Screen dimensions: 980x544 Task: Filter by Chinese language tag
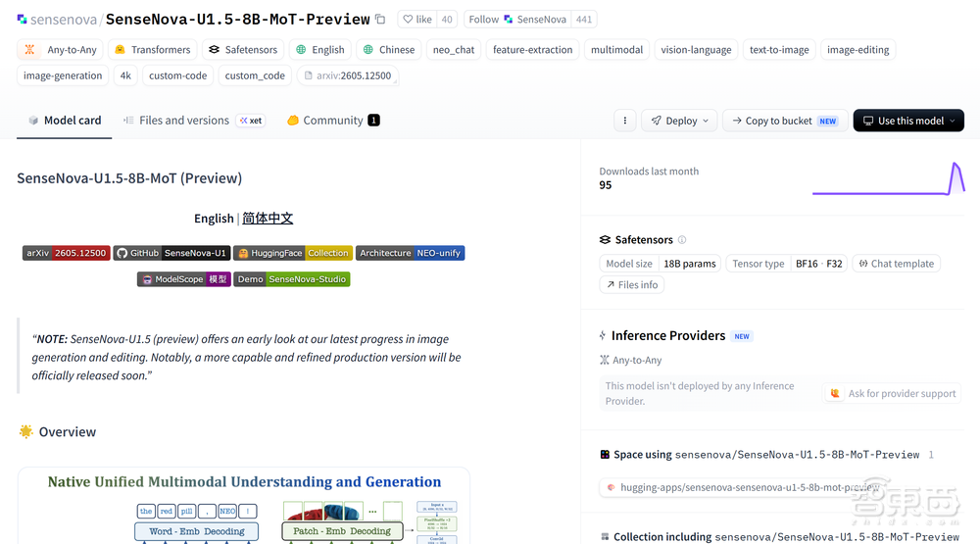[x=389, y=49]
